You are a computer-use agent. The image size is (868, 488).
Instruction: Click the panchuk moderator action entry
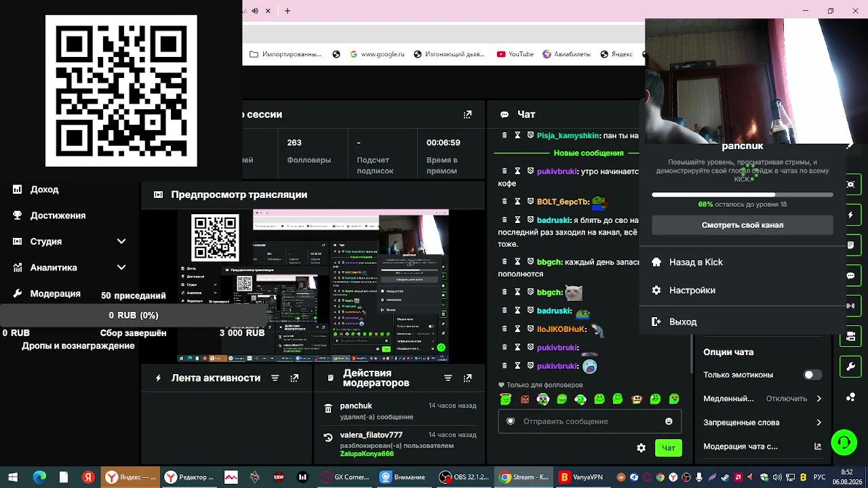click(401, 411)
